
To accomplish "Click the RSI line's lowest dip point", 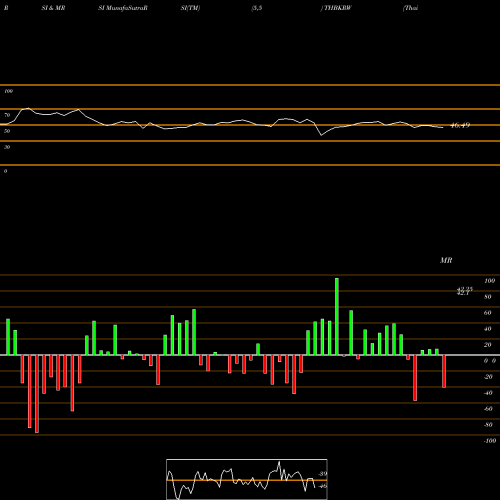I will point(321,135).
